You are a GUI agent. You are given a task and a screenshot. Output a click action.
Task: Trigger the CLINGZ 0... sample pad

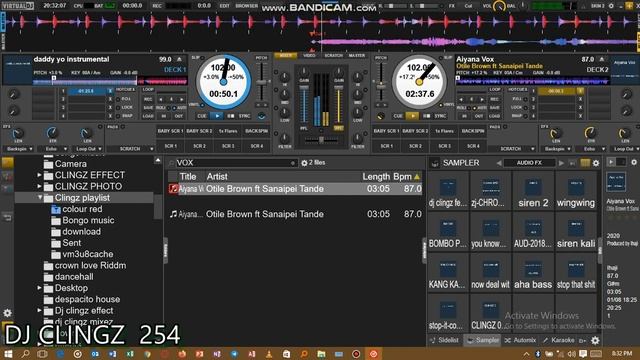(x=490, y=313)
